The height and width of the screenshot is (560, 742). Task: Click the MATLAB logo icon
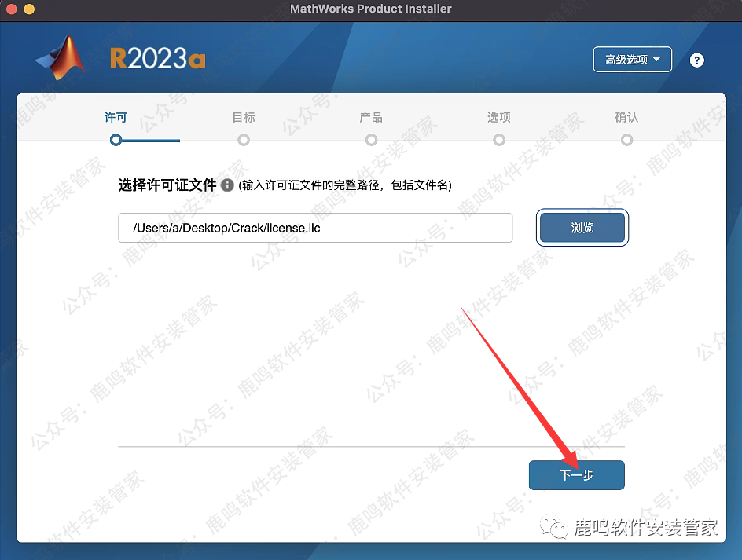click(x=61, y=57)
